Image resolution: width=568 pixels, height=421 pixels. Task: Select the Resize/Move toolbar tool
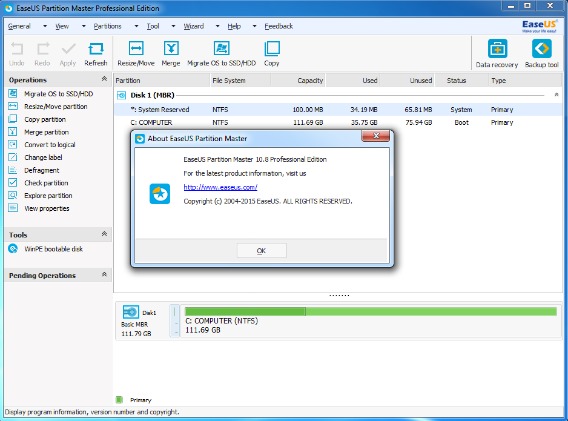136,53
